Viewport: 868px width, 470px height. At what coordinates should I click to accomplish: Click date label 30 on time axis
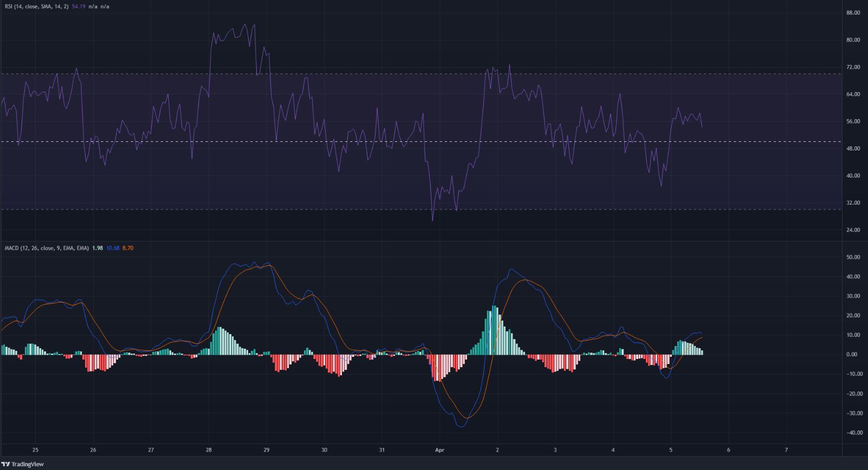(x=324, y=450)
